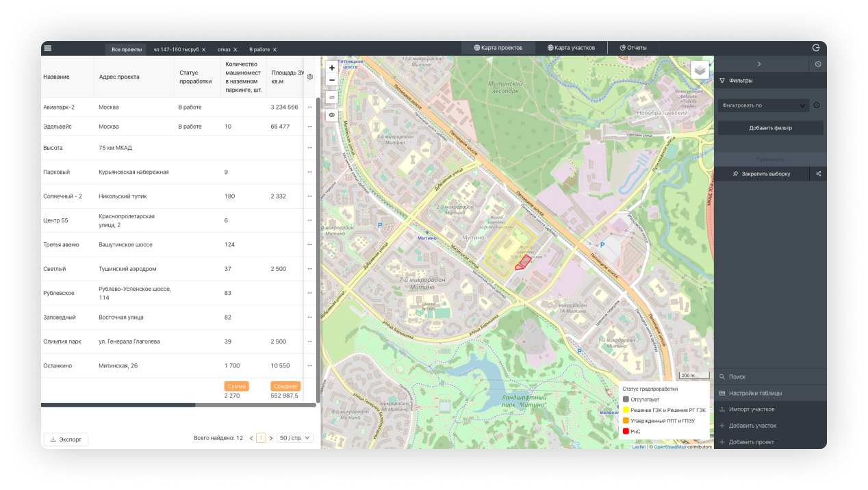Switch to 'Все проекты' tab
This screenshot has height=490, width=868.
click(x=127, y=49)
